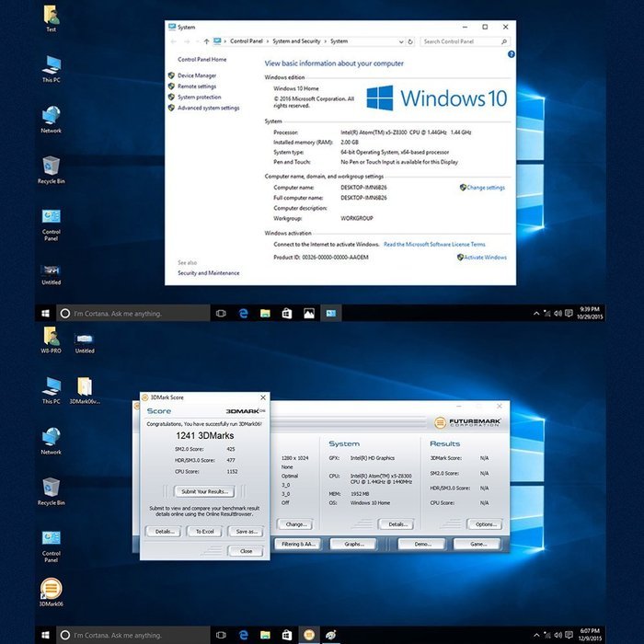
Task: Select the 3DMark06v... folder on the desktop
Action: (x=85, y=390)
